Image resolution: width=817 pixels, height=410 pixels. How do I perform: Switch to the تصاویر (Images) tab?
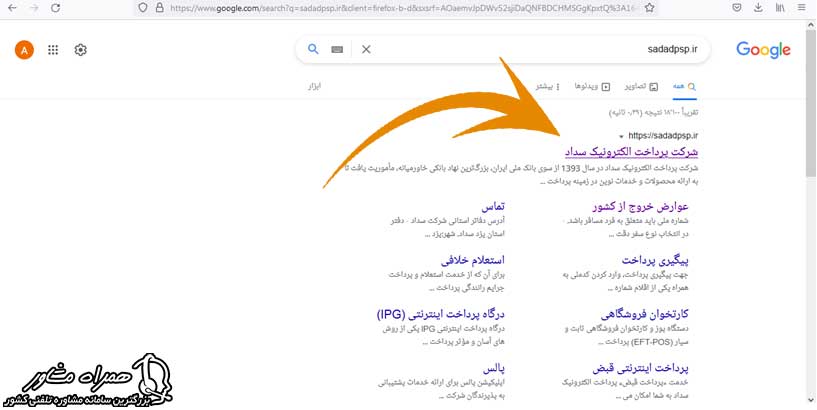point(641,86)
